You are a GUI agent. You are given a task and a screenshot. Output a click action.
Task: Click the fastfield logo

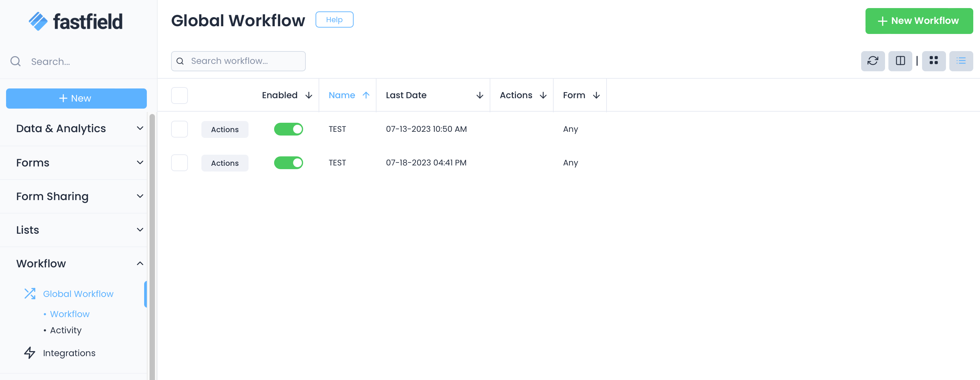pos(76,21)
